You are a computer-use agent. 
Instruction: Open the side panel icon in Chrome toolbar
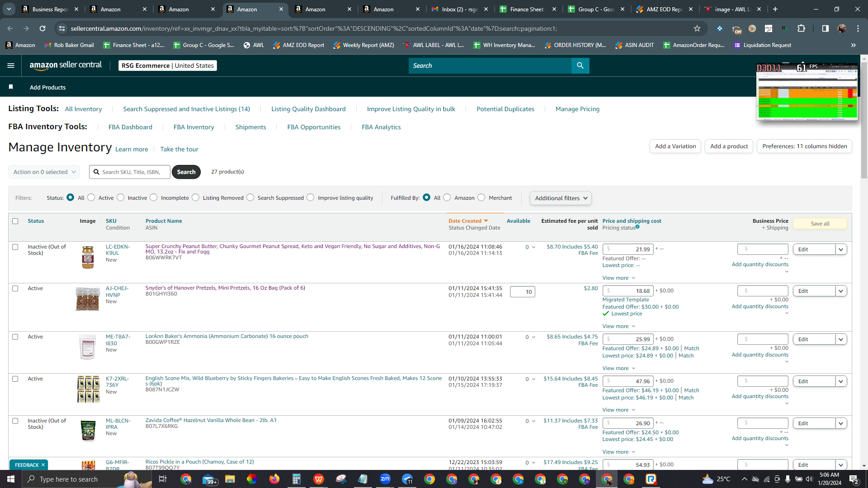pyautogui.click(x=825, y=28)
